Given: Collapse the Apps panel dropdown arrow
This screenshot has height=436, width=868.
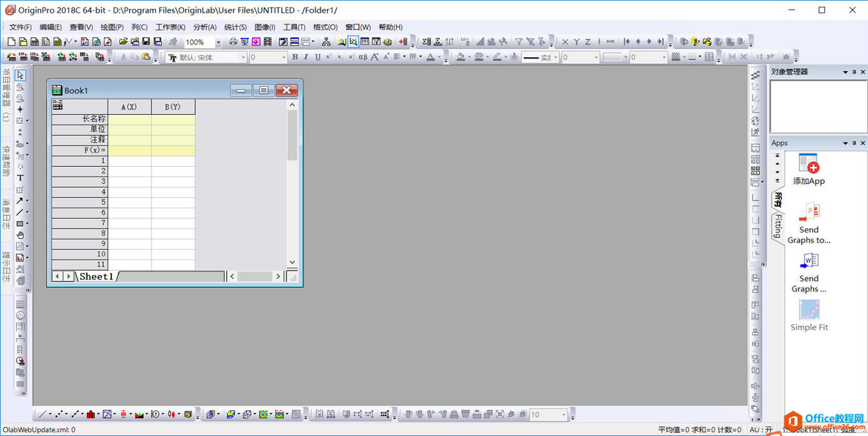Looking at the screenshot, I should coord(845,143).
